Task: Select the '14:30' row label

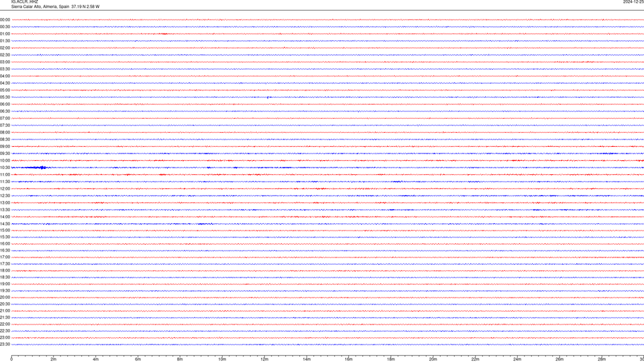Action: coord(5,224)
